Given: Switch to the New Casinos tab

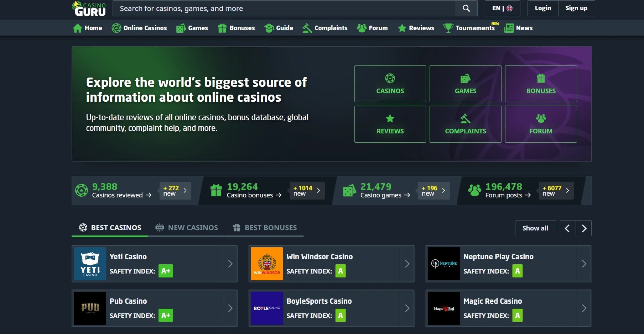Looking at the screenshot, I should point(187,228).
